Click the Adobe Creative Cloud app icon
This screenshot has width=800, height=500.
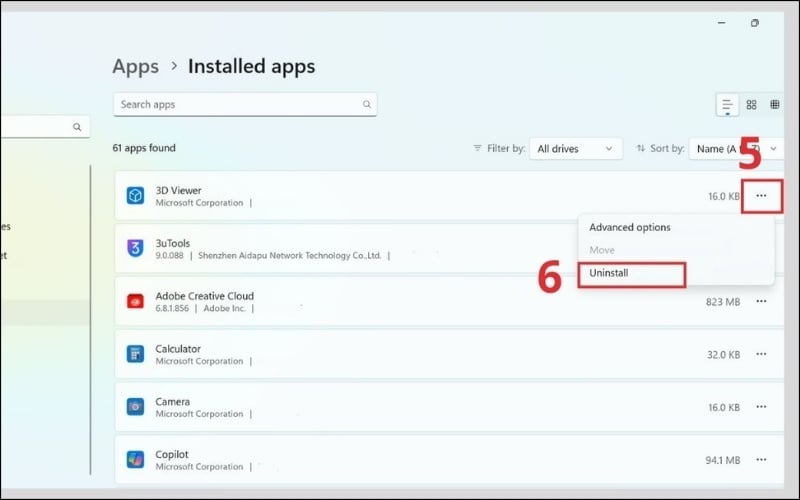(x=135, y=302)
